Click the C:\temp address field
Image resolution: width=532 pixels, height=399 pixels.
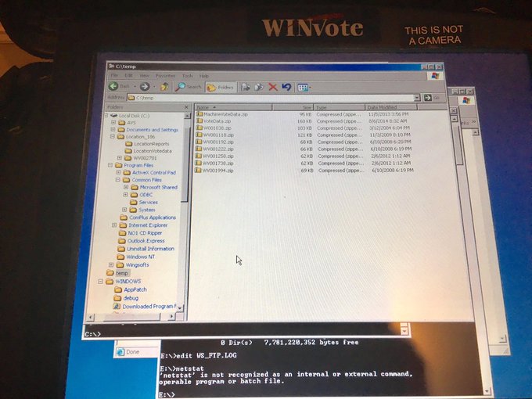(x=271, y=98)
